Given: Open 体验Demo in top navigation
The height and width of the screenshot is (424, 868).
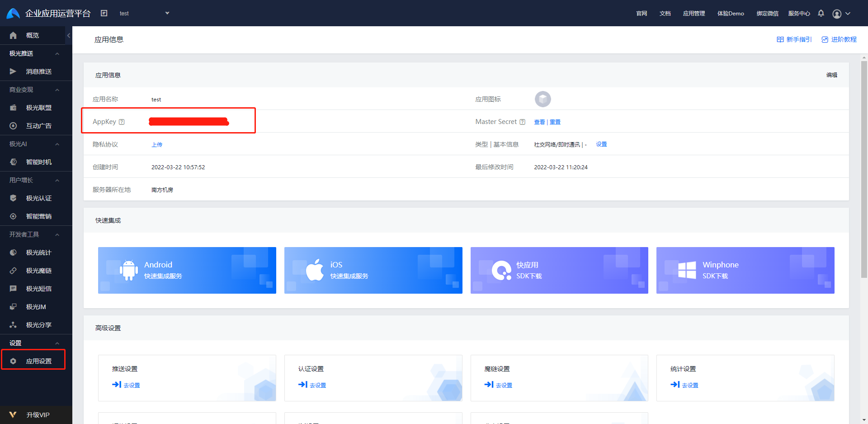Looking at the screenshot, I should click(x=731, y=14).
